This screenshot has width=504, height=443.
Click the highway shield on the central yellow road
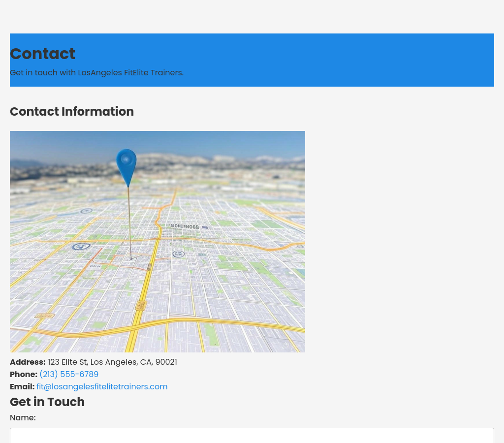click(x=141, y=306)
